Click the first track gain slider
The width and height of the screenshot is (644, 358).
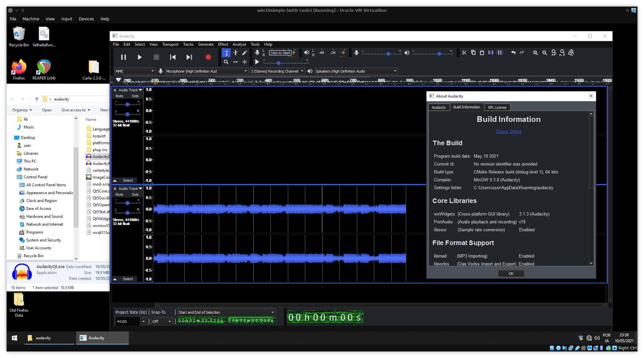[x=127, y=104]
